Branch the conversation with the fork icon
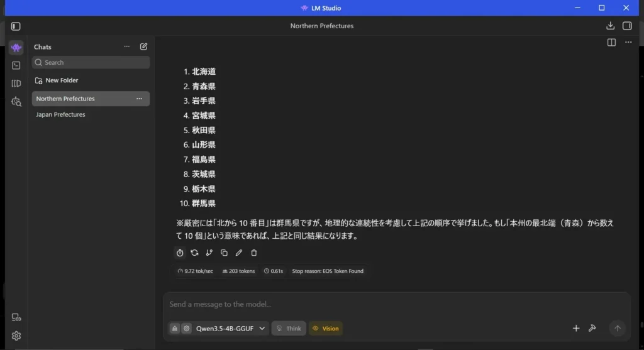 (209, 253)
